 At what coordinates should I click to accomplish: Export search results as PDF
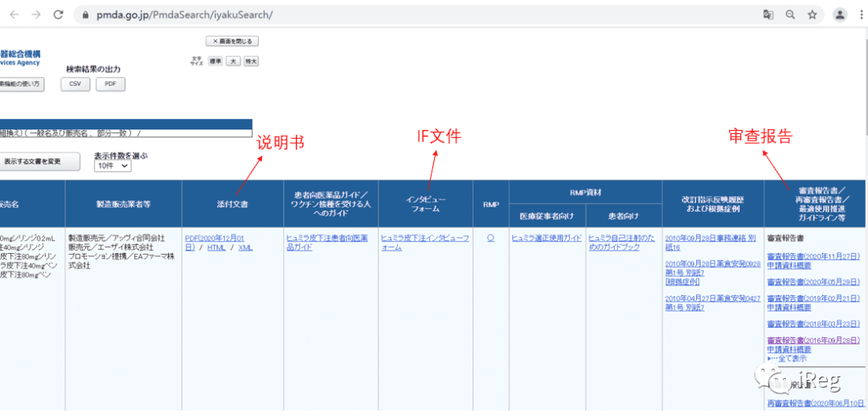click(x=110, y=84)
